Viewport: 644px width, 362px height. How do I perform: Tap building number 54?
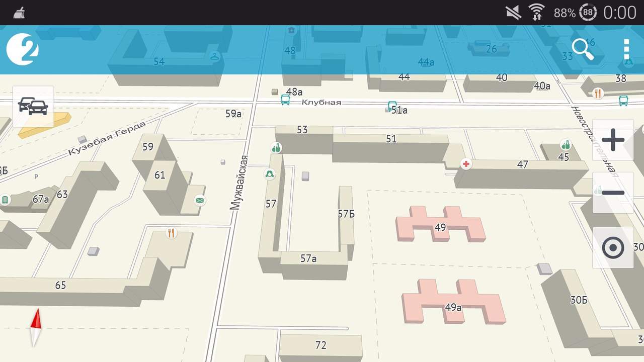click(159, 61)
